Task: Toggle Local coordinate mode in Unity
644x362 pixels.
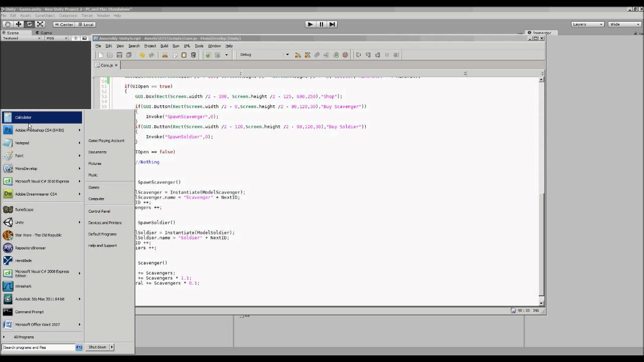Action: tap(86, 25)
